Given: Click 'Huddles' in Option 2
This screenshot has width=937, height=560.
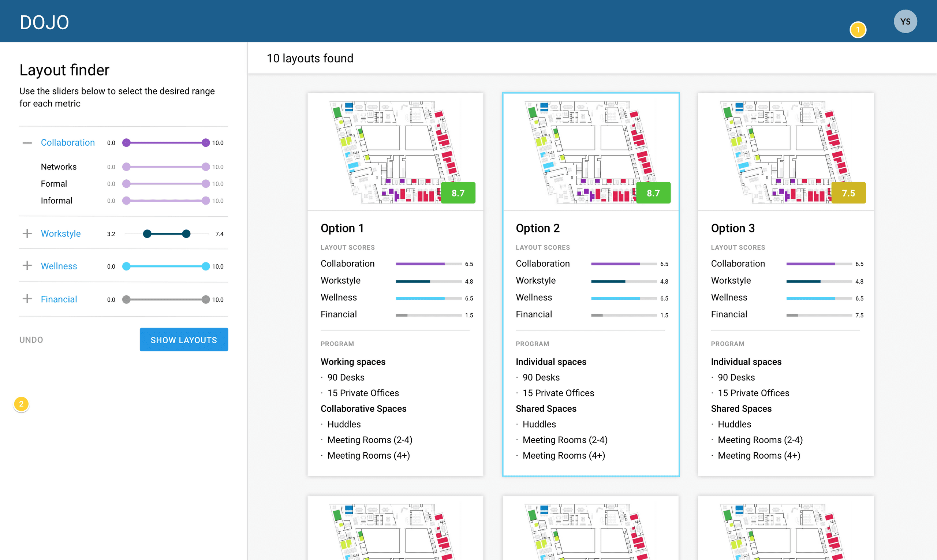Looking at the screenshot, I should click(539, 424).
